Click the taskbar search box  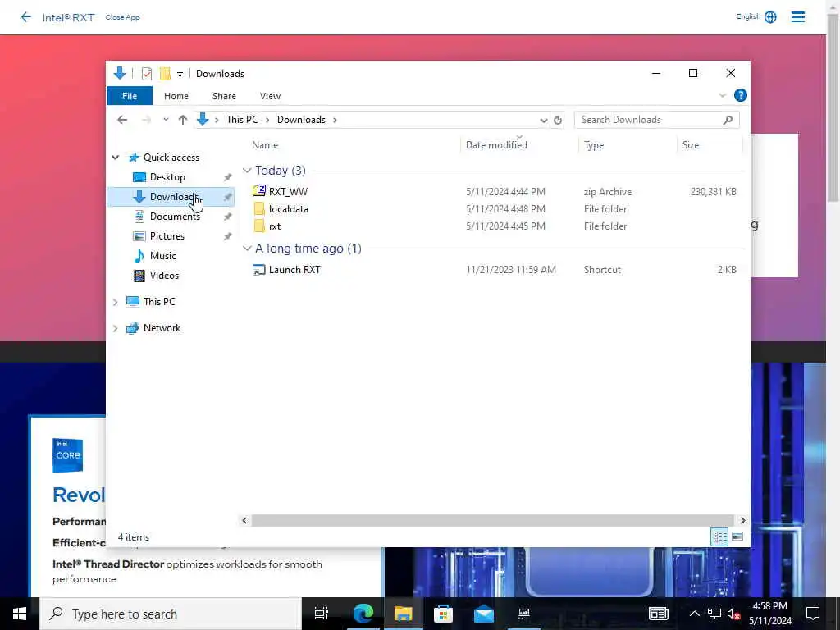[171, 614]
